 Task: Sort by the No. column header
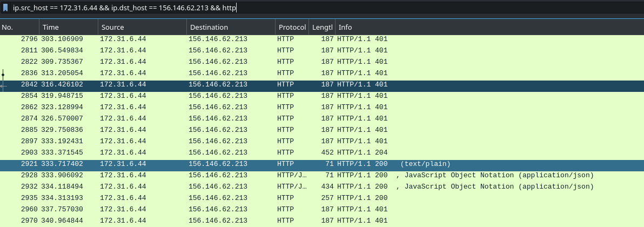pos(19,27)
